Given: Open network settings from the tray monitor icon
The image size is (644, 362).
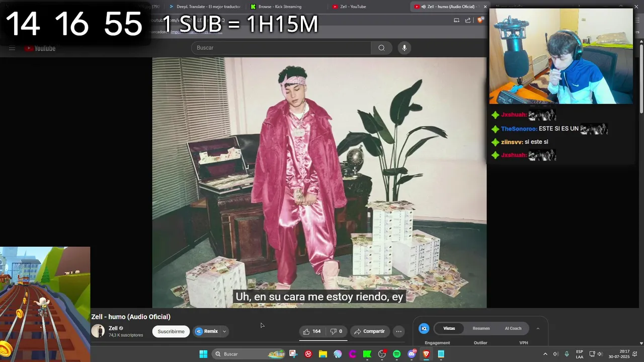Looking at the screenshot, I should click(592, 354).
